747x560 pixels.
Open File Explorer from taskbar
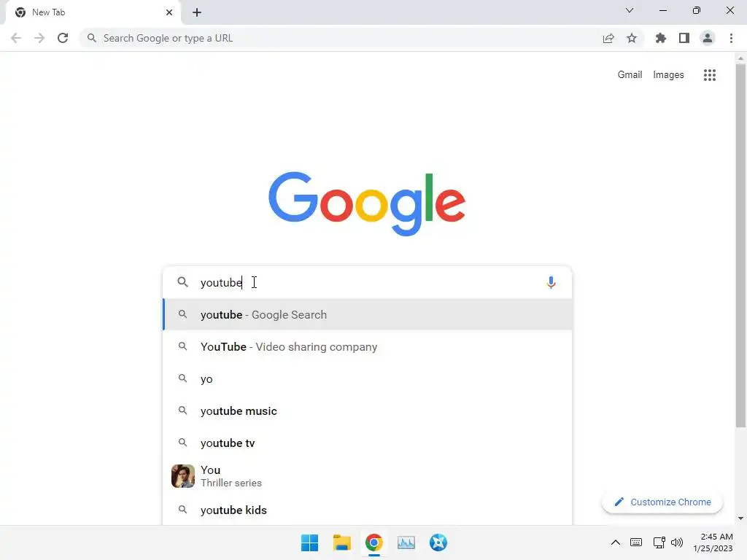pyautogui.click(x=341, y=542)
